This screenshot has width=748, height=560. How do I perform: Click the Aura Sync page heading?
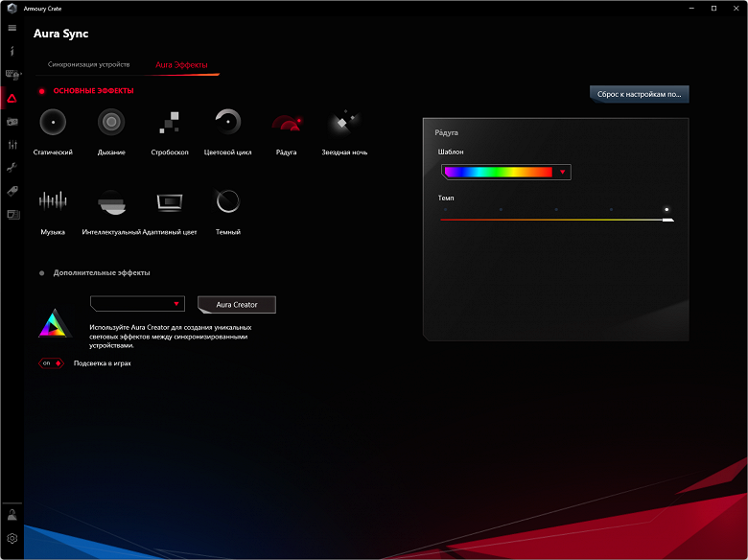coord(61,34)
